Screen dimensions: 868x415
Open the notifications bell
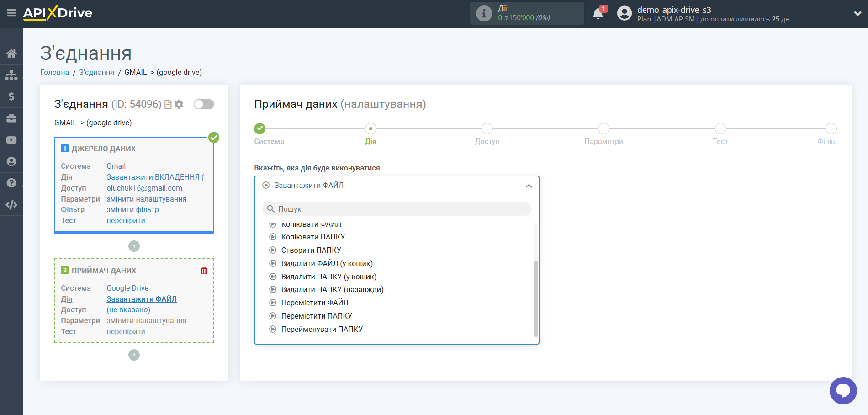(x=598, y=13)
